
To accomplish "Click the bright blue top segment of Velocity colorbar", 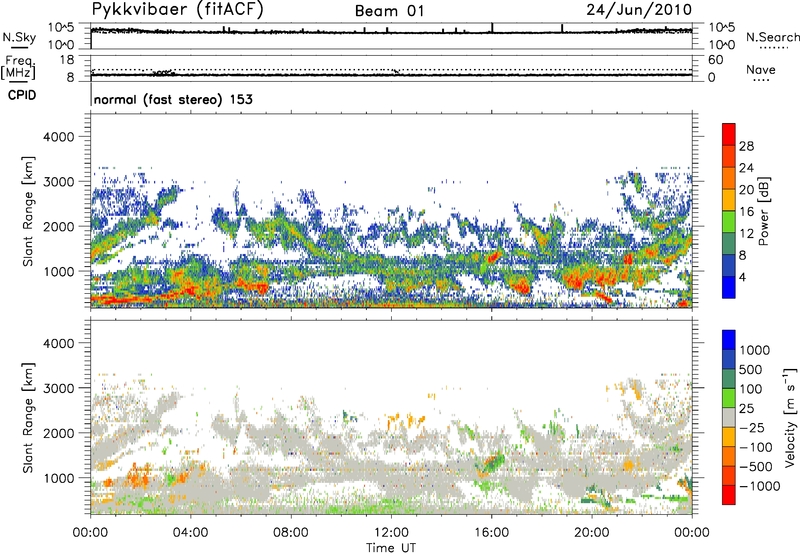I will point(729,340).
